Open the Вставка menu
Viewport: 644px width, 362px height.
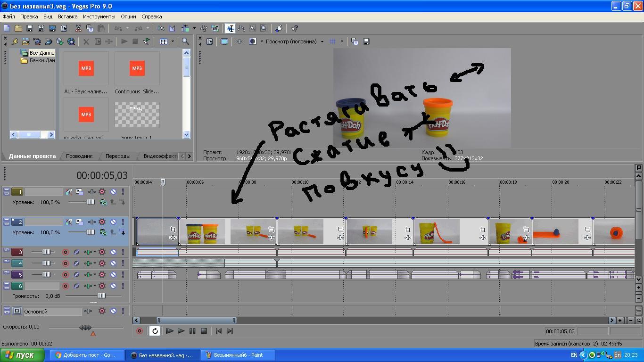(67, 16)
